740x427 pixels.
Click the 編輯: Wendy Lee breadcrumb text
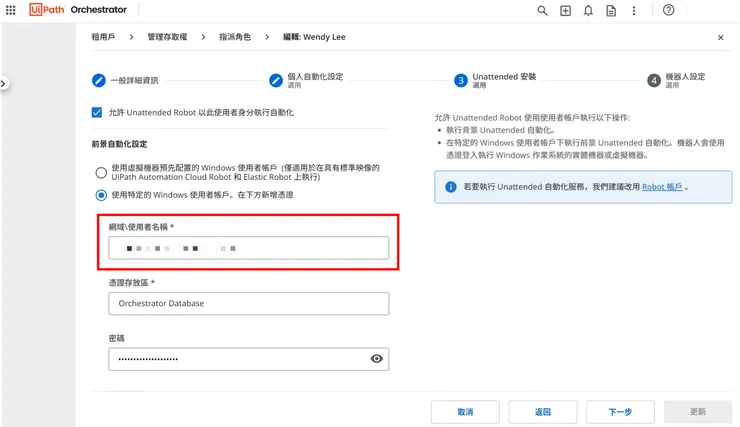[314, 37]
